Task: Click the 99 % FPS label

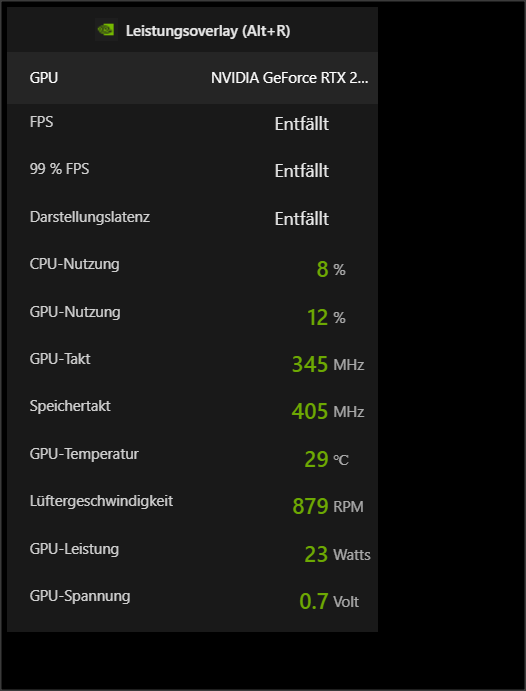Action: click(59, 169)
